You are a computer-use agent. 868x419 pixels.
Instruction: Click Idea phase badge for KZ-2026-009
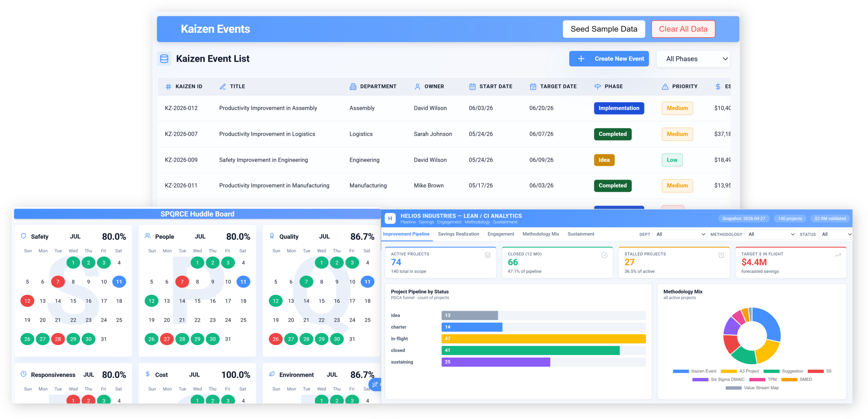tap(604, 160)
